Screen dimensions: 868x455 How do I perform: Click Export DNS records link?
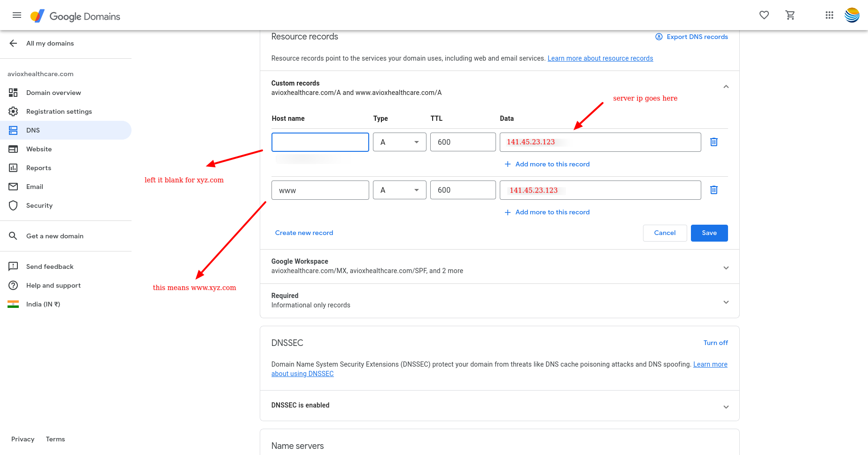tap(697, 37)
